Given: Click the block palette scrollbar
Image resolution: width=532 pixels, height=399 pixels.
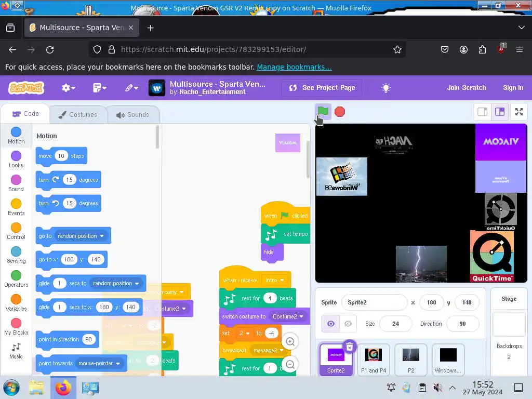Looking at the screenshot, I should pos(157,137).
